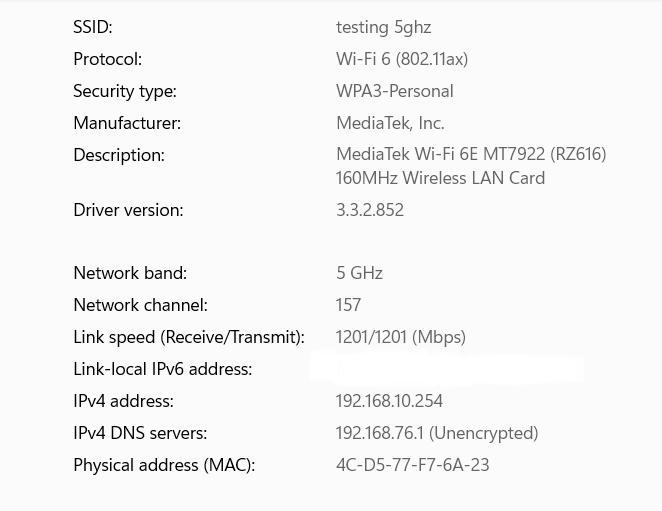662x511 pixels.
Task: Click the 160MHz Wireless LAN Card line
Action: (x=440, y=178)
